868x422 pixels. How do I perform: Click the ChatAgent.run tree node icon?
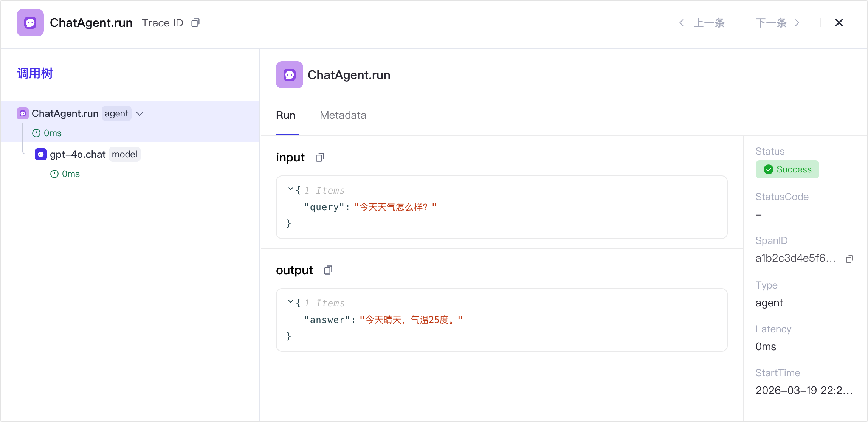click(23, 113)
